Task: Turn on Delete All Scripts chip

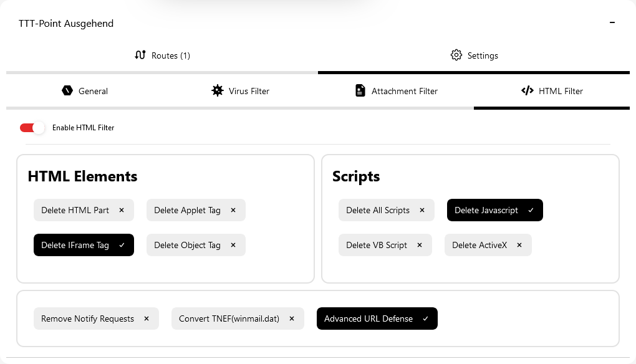Action: pos(385,211)
